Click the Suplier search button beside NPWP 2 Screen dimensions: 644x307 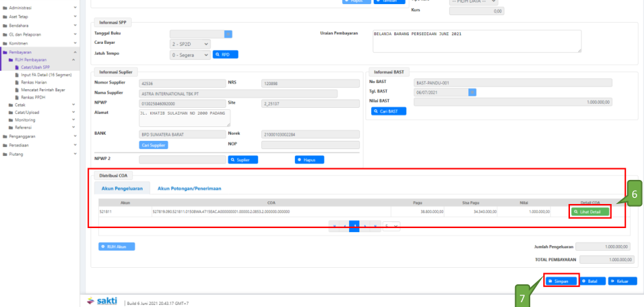[x=242, y=159]
